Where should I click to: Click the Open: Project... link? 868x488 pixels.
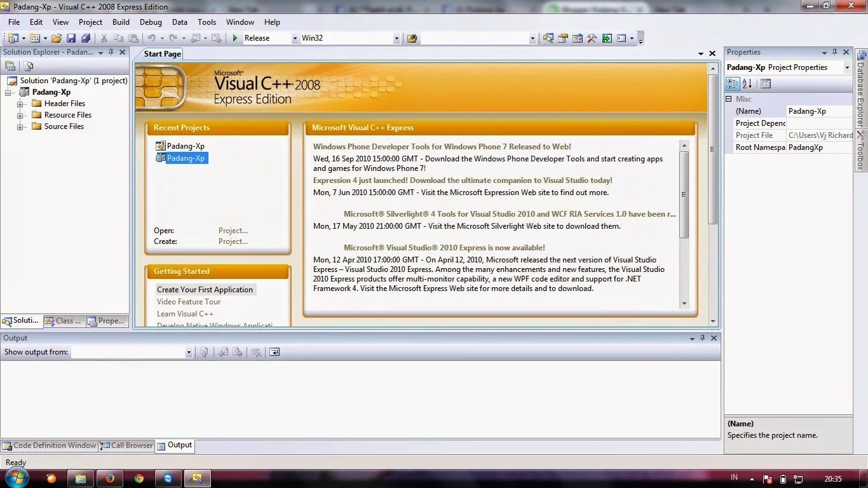[x=233, y=231]
